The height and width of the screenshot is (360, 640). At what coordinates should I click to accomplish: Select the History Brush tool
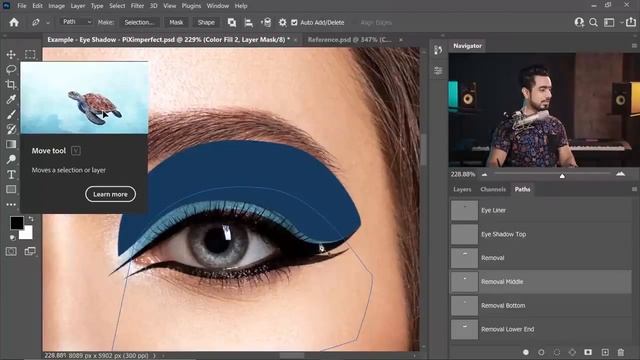point(11,129)
